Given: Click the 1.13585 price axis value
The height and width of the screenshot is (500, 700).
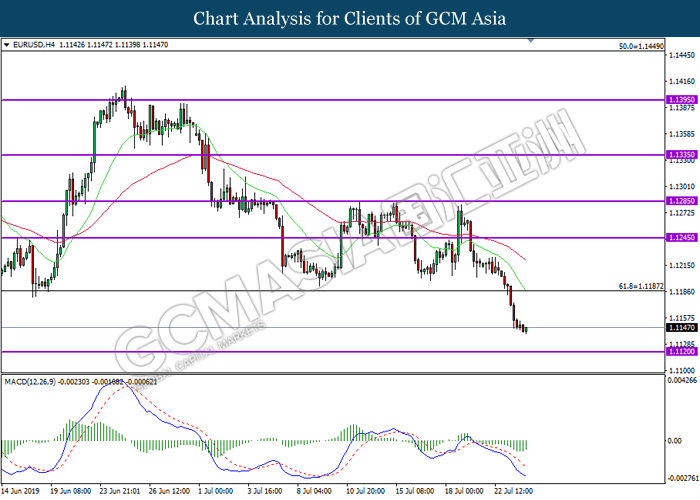Looking at the screenshot, I should pyautogui.click(x=682, y=133).
